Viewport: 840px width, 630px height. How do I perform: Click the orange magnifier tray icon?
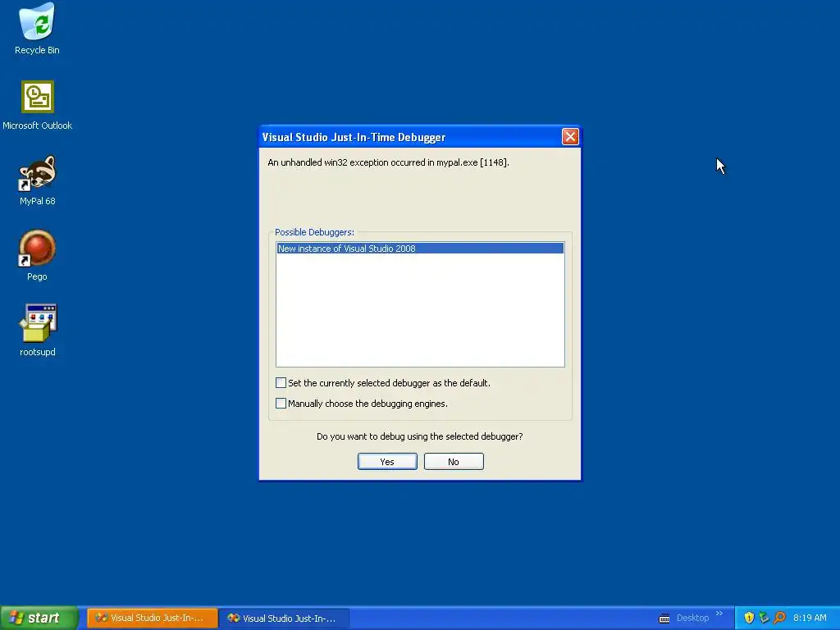(x=780, y=618)
